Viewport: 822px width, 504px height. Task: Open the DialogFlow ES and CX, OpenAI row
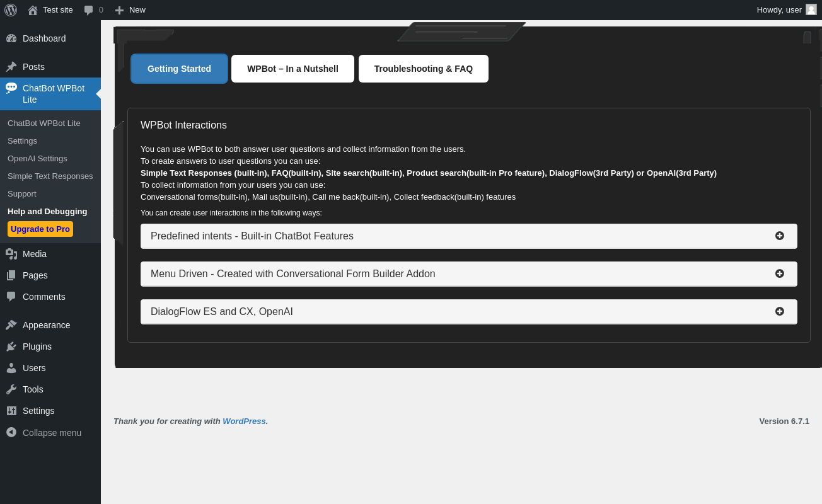pos(469,312)
